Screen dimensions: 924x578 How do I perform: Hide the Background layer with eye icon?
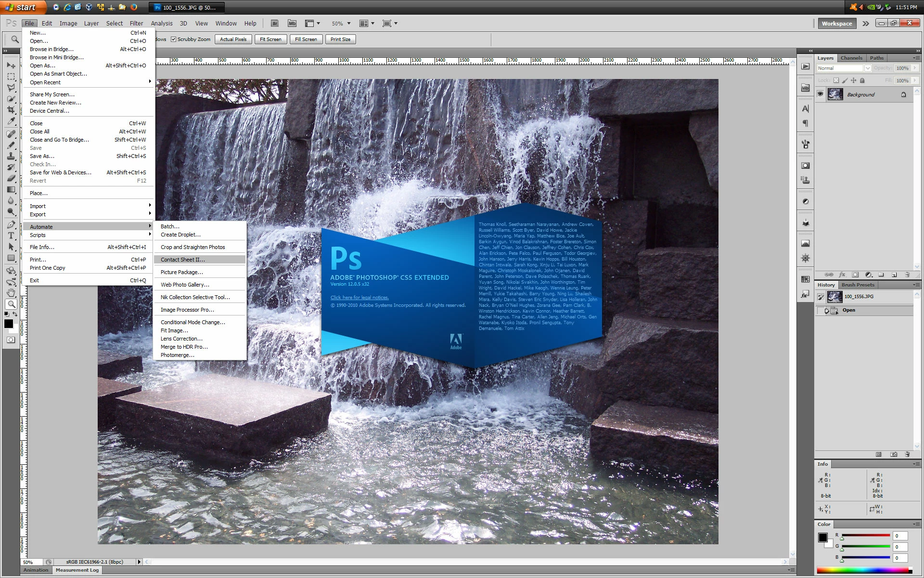pyautogui.click(x=821, y=94)
